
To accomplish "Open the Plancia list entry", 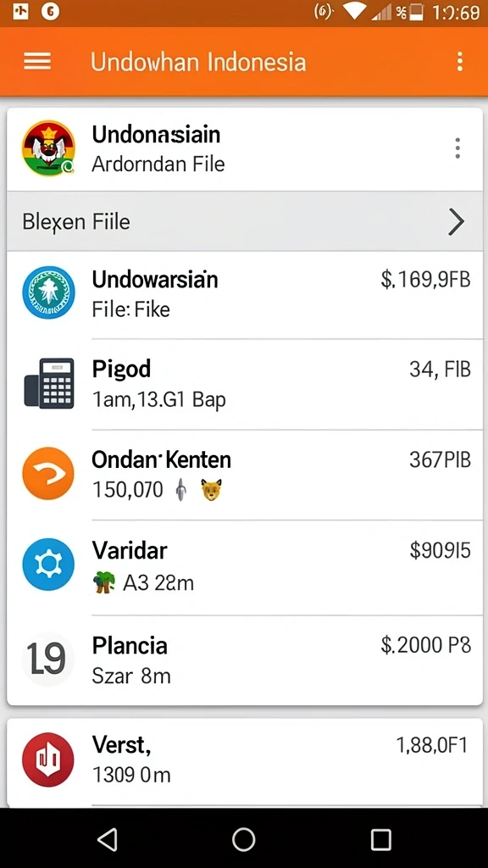I will 245,659.
